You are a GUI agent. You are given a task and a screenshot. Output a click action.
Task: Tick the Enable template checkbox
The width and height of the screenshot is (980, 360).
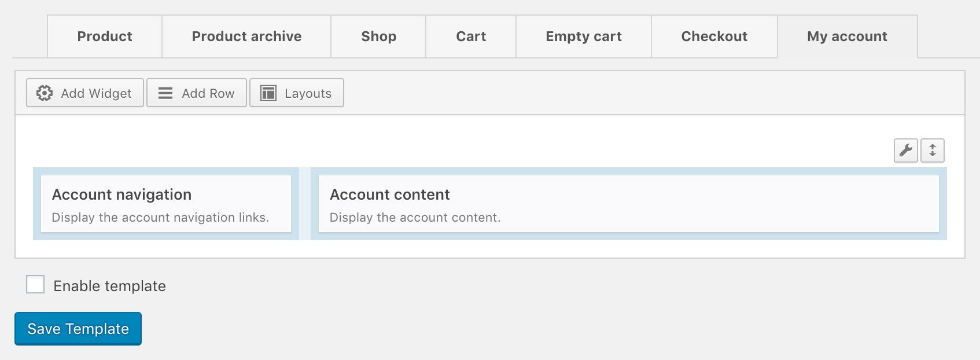click(x=35, y=285)
